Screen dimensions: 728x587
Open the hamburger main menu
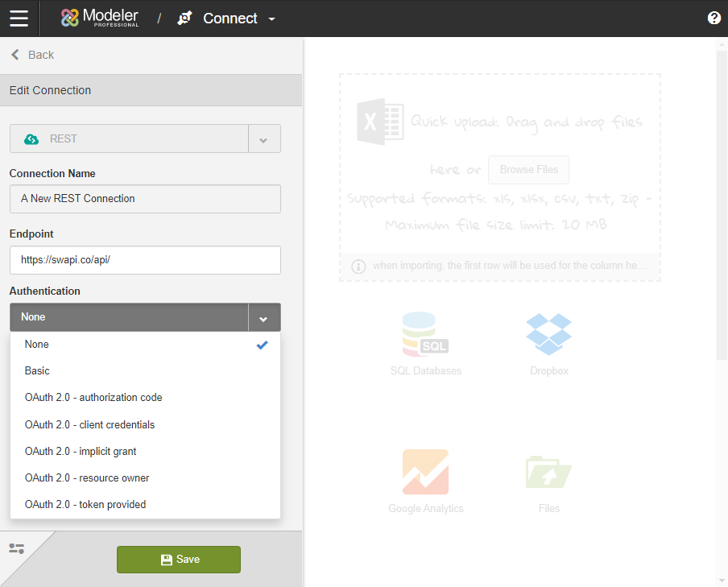(19, 18)
